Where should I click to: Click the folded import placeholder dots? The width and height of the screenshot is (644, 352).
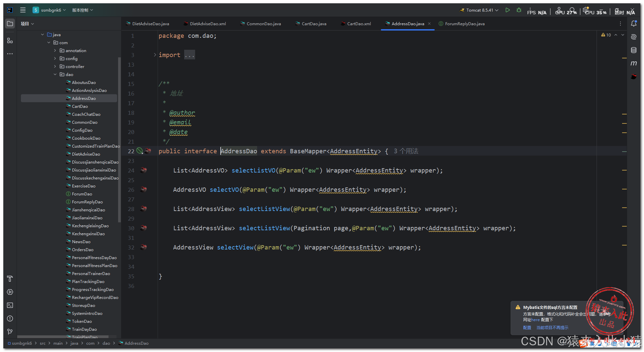[x=189, y=55]
